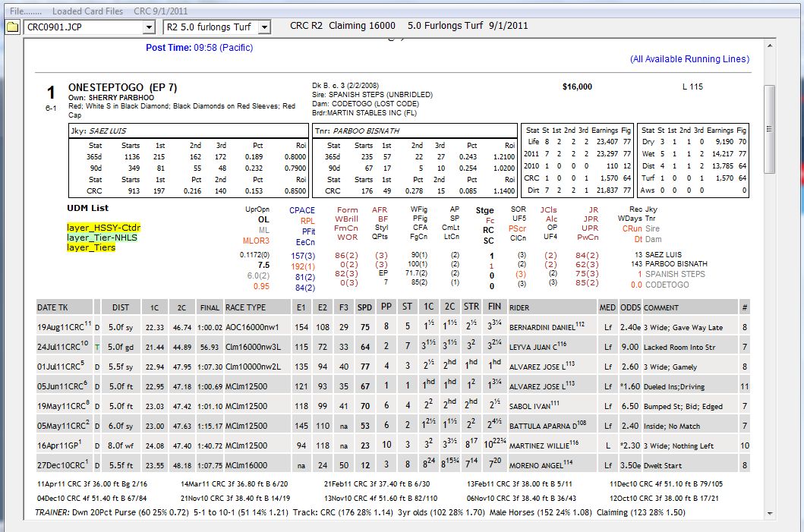Click the DATE TK column header
The width and height of the screenshot is (804, 532).
tap(64, 307)
